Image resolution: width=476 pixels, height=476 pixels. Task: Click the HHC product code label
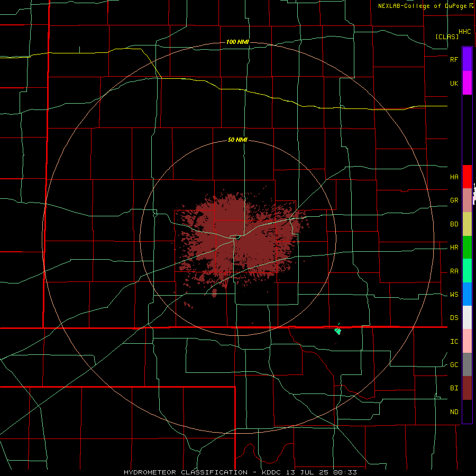coord(464,32)
